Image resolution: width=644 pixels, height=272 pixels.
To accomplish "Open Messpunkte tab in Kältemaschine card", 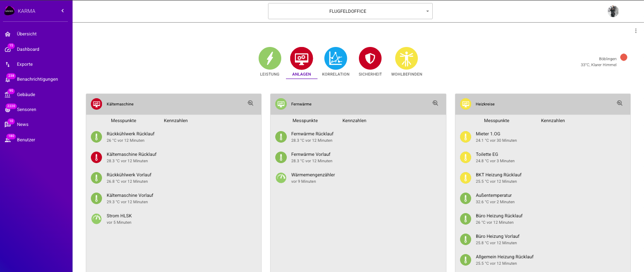I will [123, 120].
